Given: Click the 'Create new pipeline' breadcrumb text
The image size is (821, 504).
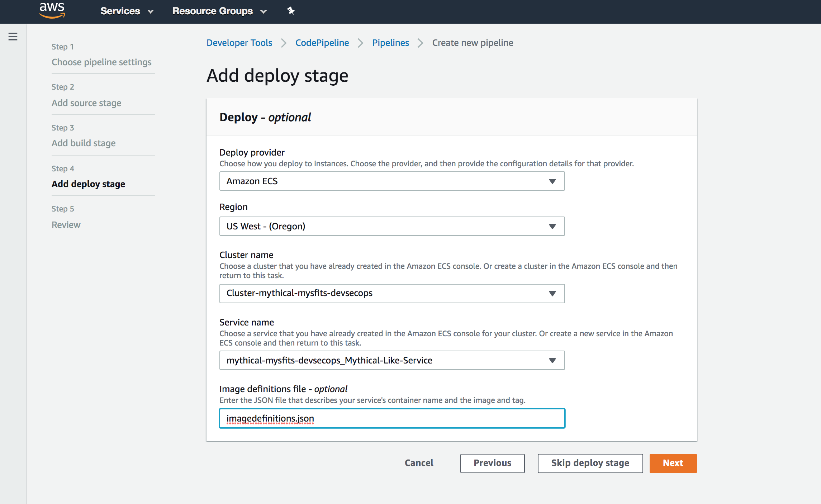Looking at the screenshot, I should coord(473,43).
